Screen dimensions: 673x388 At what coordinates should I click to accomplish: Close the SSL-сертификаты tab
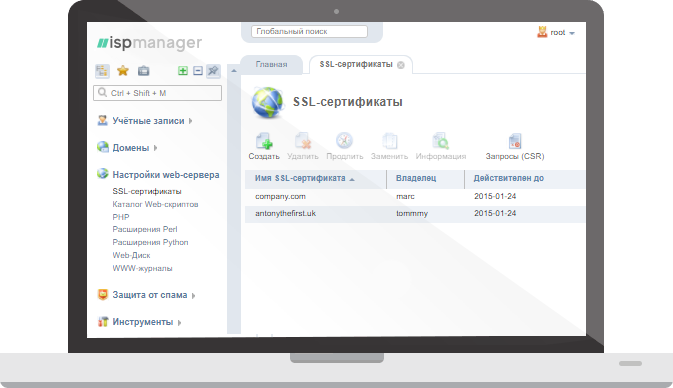(400, 65)
